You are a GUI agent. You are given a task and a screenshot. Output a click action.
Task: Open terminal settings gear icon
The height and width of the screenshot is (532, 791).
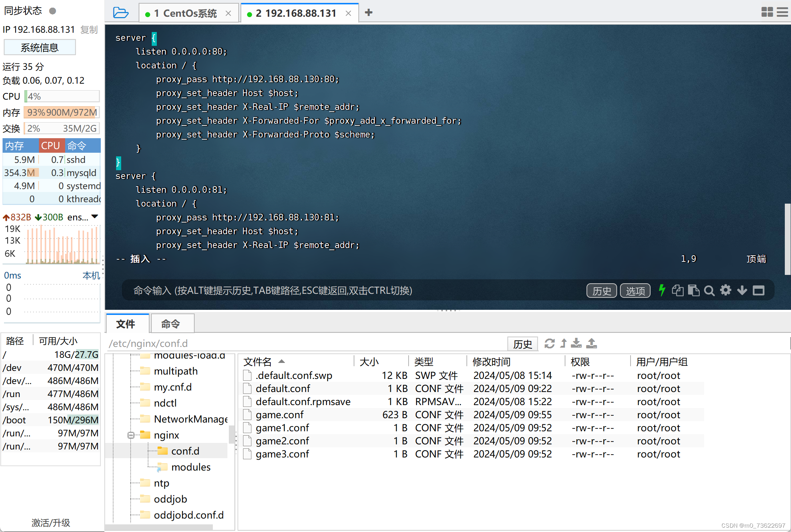726,290
